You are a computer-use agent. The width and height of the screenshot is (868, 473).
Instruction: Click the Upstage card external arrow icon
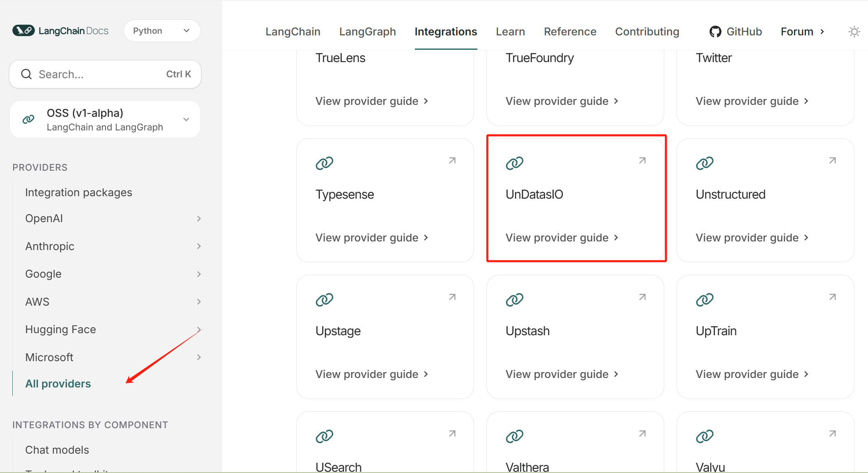pos(452,297)
